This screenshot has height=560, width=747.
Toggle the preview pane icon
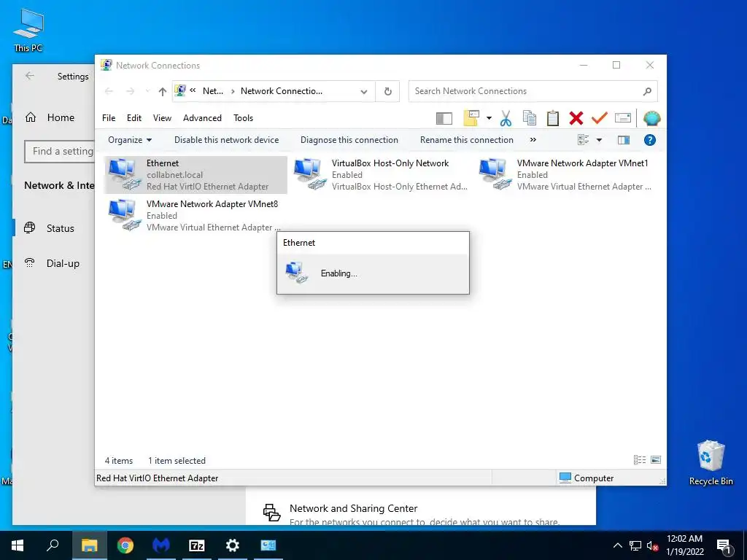(624, 140)
